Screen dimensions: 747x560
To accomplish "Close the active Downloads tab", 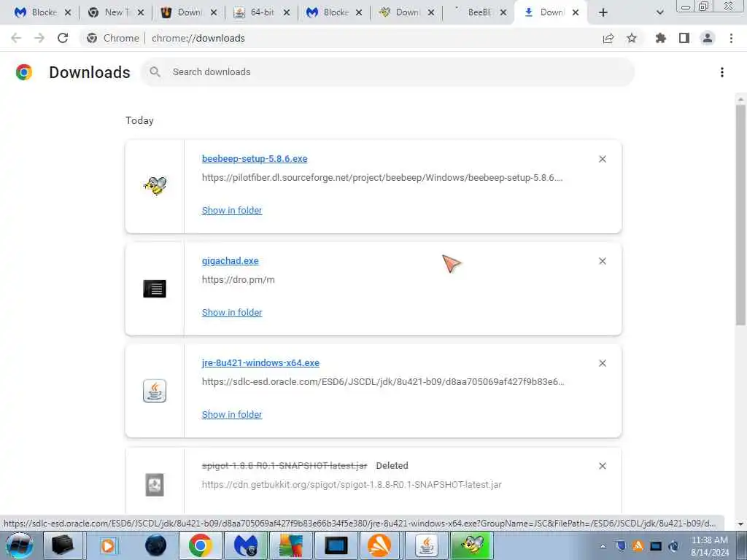I will [x=576, y=12].
